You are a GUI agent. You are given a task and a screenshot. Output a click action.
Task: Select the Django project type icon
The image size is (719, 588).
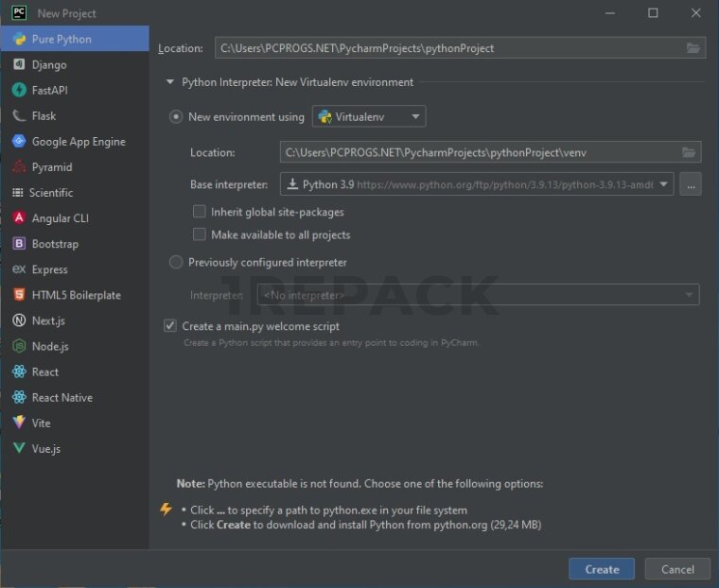pyautogui.click(x=19, y=65)
